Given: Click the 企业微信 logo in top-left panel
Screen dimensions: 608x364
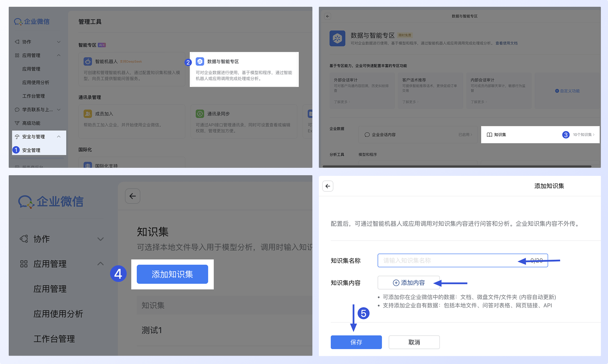Looking at the screenshot, I should pyautogui.click(x=32, y=22).
